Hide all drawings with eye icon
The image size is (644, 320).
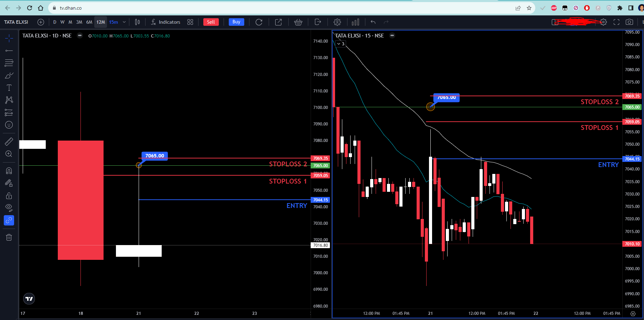click(x=9, y=208)
